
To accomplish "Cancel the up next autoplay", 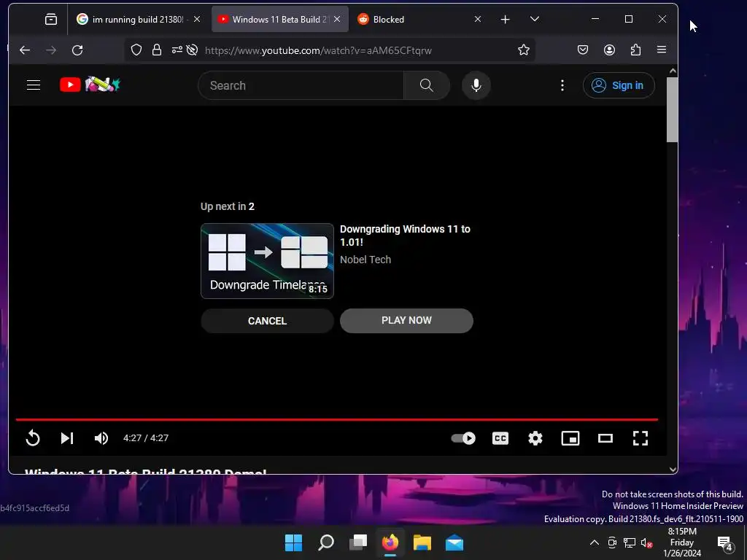I will tap(267, 321).
